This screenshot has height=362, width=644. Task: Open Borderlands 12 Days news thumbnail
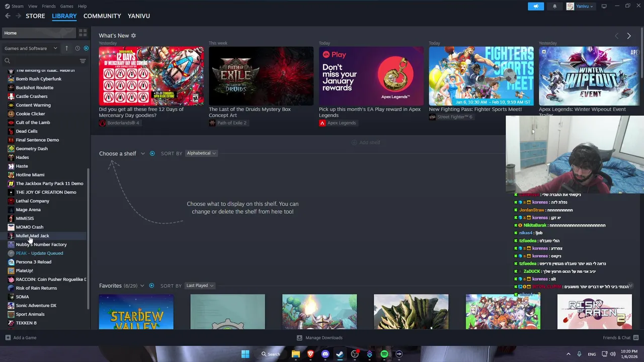tap(151, 76)
